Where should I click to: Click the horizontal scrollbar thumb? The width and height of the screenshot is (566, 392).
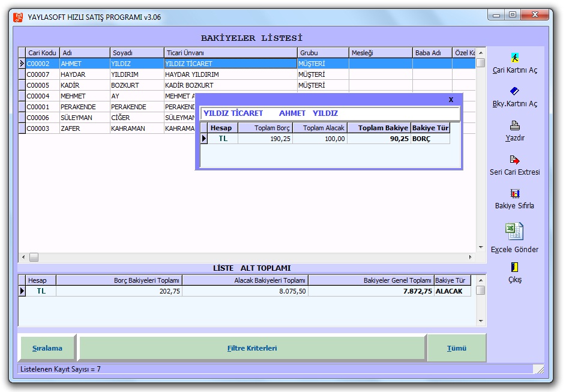pyautogui.click(x=34, y=257)
